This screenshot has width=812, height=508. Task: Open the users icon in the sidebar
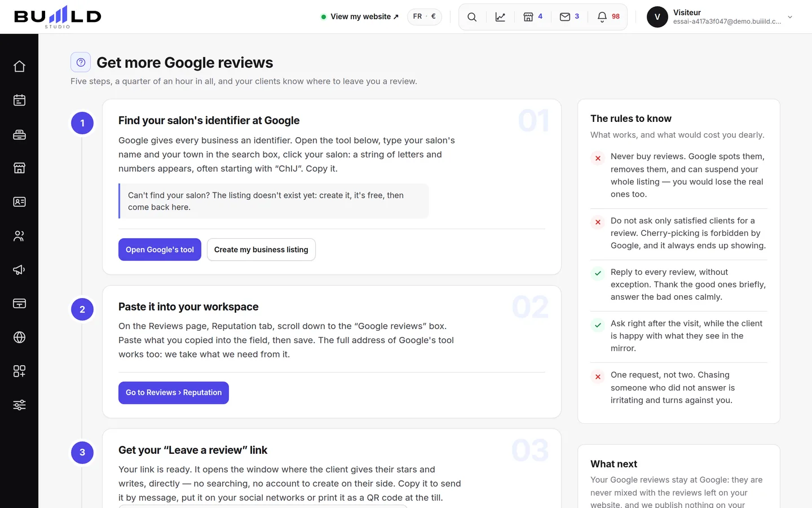point(19,236)
